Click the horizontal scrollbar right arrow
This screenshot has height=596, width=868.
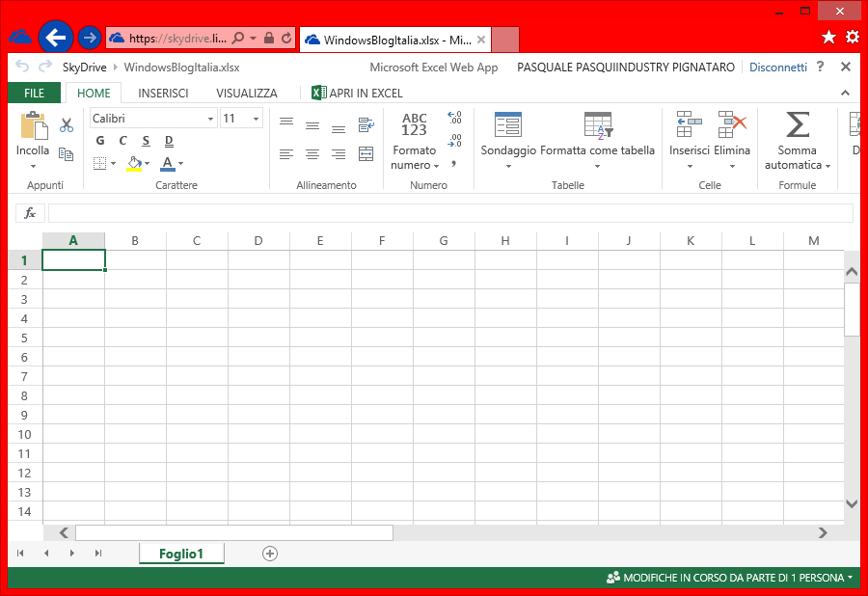point(823,533)
